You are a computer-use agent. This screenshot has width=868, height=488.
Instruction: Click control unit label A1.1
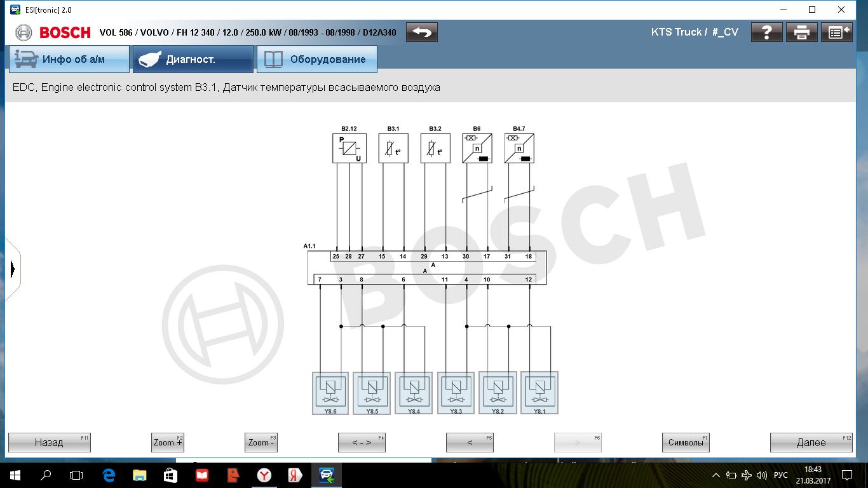309,246
